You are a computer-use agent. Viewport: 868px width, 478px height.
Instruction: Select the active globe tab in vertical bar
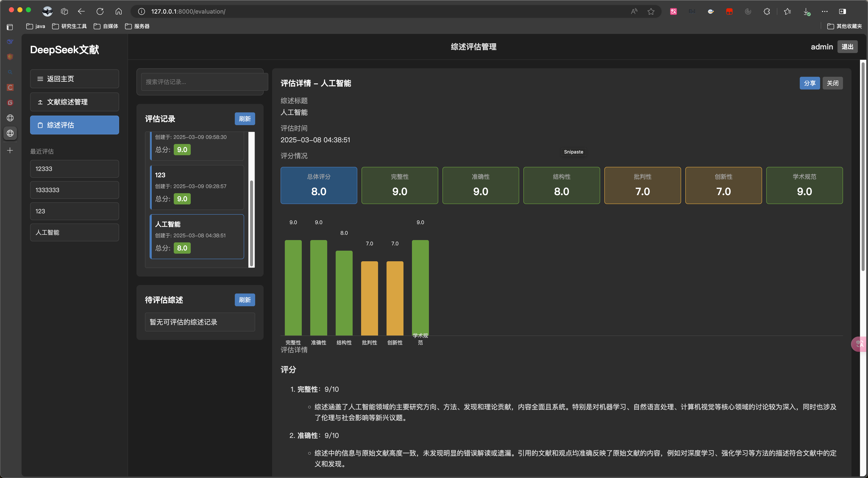[10, 133]
